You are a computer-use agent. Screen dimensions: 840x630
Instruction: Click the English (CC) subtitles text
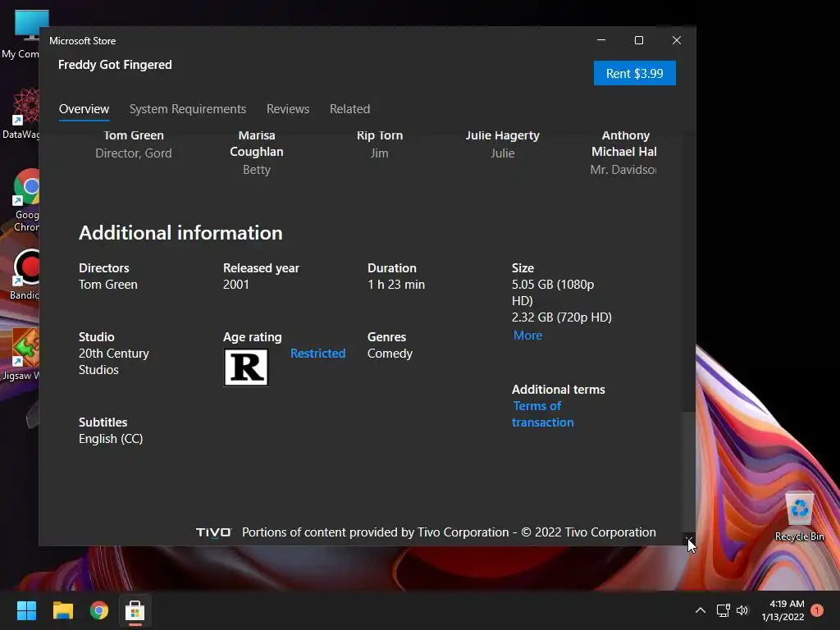(x=111, y=439)
